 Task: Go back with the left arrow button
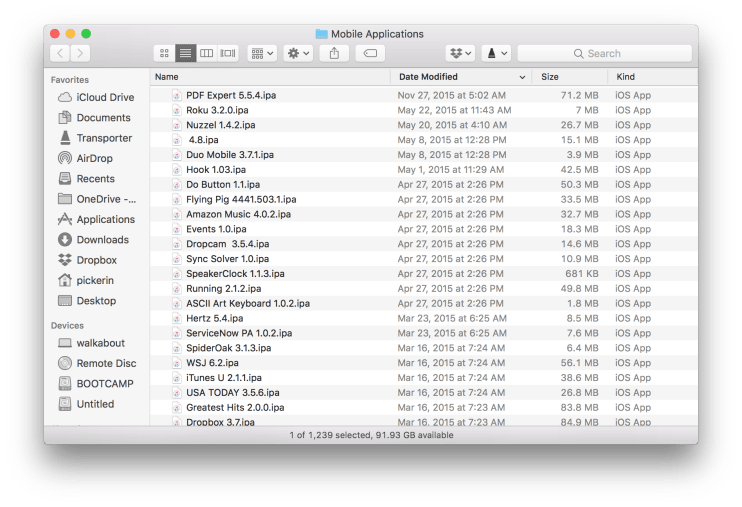click(x=60, y=53)
